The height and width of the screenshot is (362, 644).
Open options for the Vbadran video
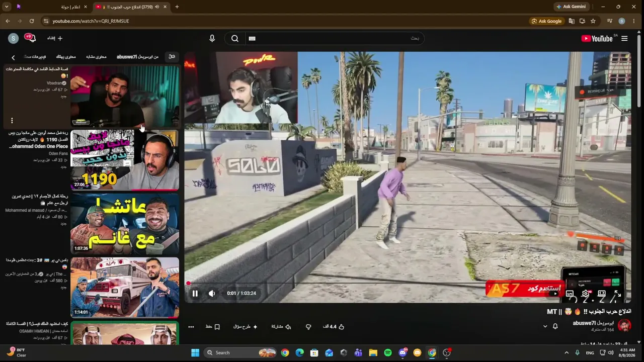click(12, 121)
